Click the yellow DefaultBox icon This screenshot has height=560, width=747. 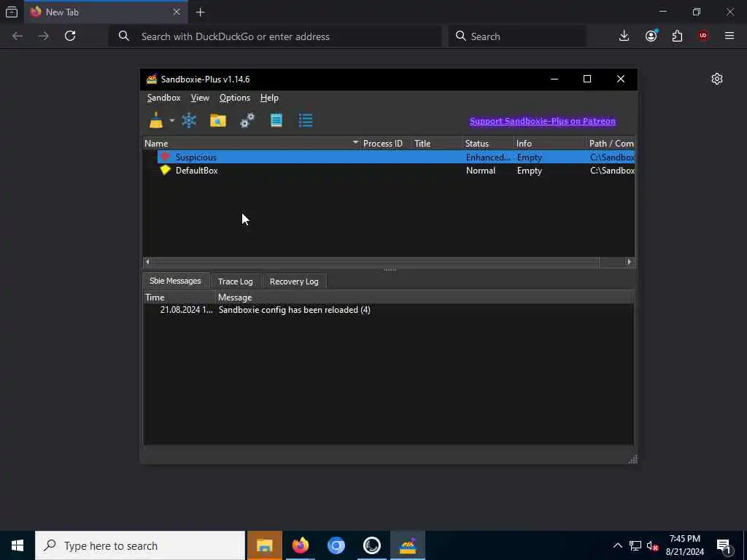coord(166,170)
